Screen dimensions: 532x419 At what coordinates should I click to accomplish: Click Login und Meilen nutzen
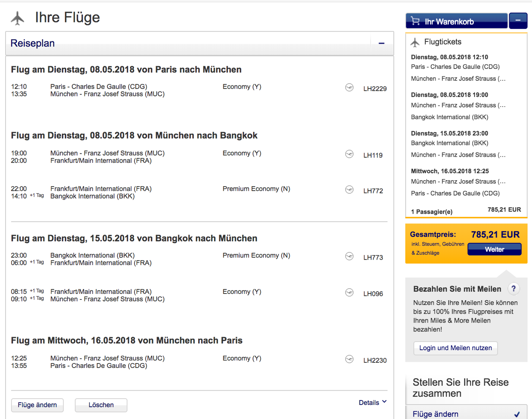coord(456,348)
